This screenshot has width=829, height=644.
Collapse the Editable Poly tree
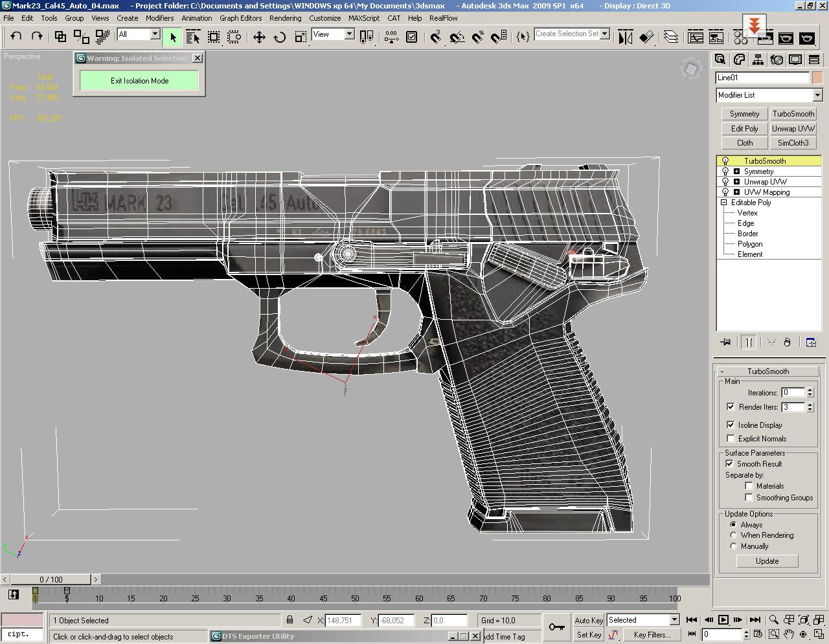(723, 203)
